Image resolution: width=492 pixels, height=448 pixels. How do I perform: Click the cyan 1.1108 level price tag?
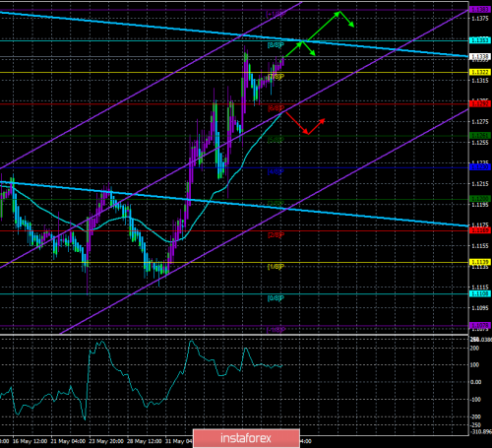coord(480,293)
